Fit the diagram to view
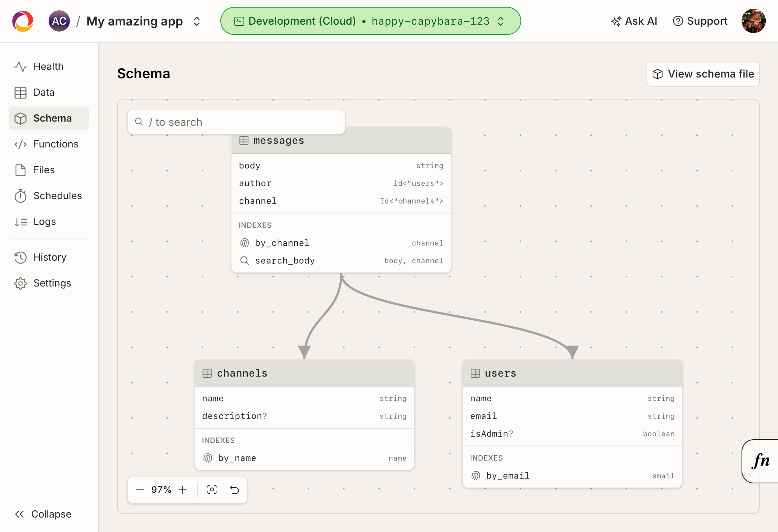778x532 pixels. (212, 490)
